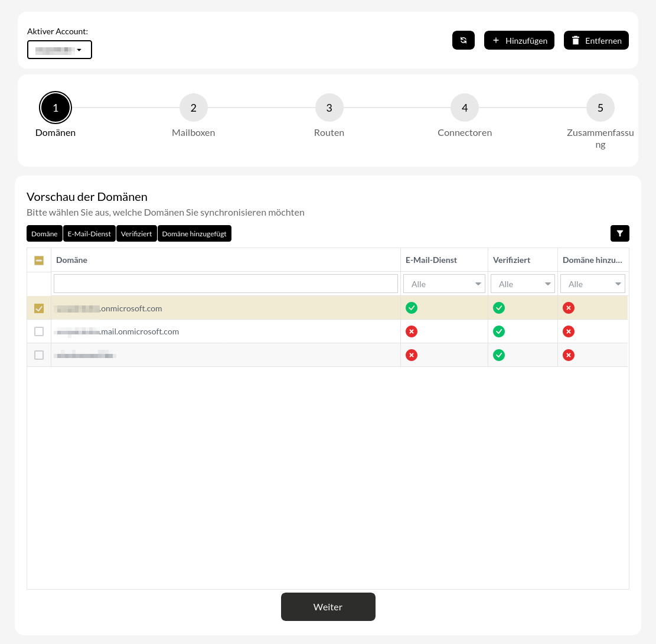Open the E-Mail-Dienst Alle filter dropdown
Screen dimensions: 656x644
point(444,284)
